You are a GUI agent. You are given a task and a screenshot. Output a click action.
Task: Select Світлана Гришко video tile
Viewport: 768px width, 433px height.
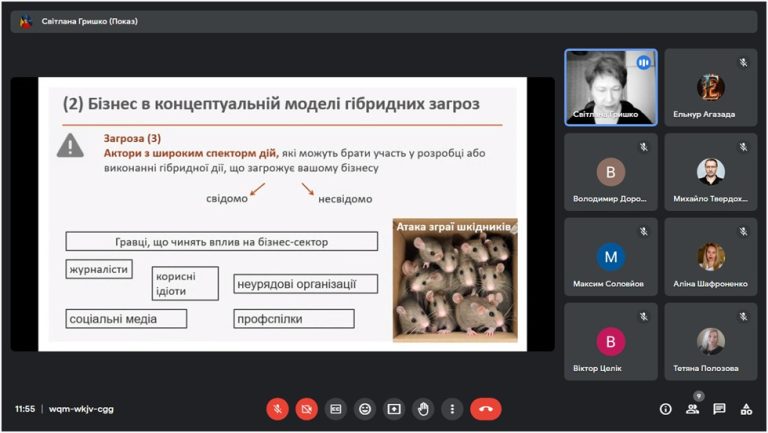pyautogui.click(x=611, y=88)
